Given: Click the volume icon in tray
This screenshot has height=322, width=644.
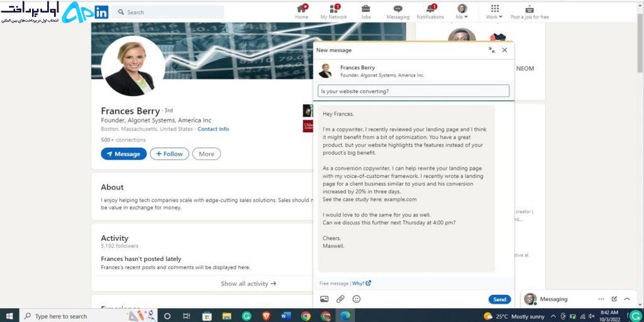Looking at the screenshot, I should click(x=592, y=316).
